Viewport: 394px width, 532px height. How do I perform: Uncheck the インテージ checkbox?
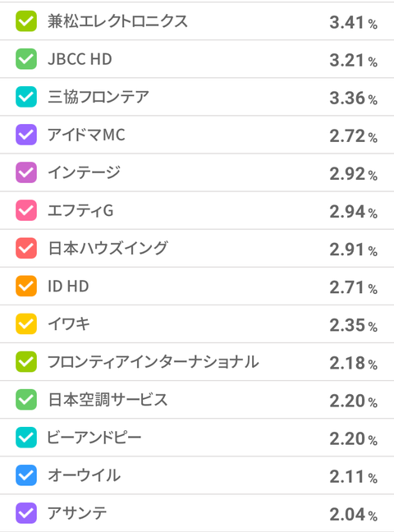26,172
